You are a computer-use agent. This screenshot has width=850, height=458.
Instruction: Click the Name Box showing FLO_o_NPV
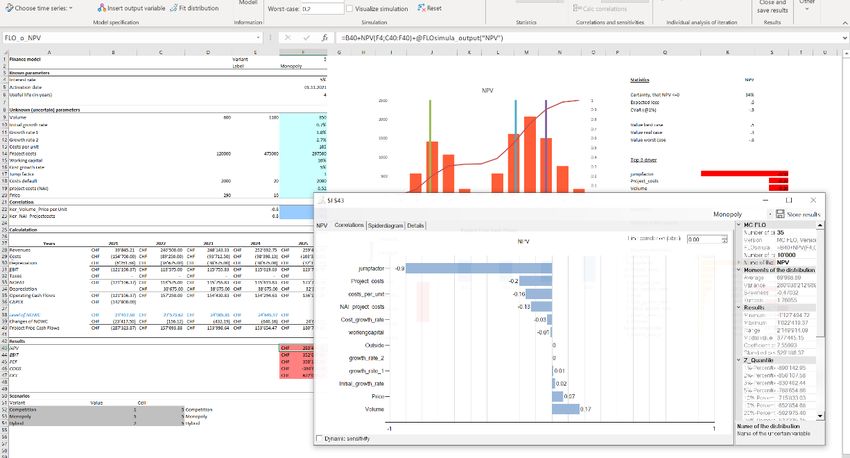coord(128,38)
